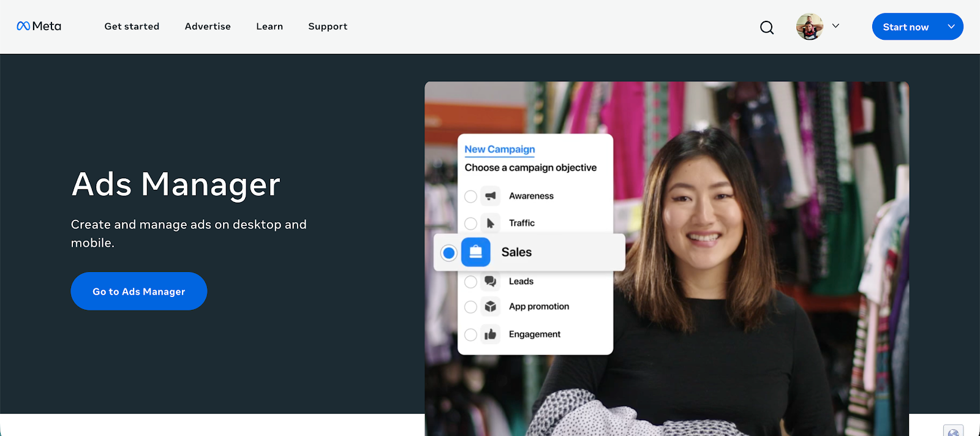Open the Learn menu
This screenshot has width=980, height=436.
(x=269, y=26)
